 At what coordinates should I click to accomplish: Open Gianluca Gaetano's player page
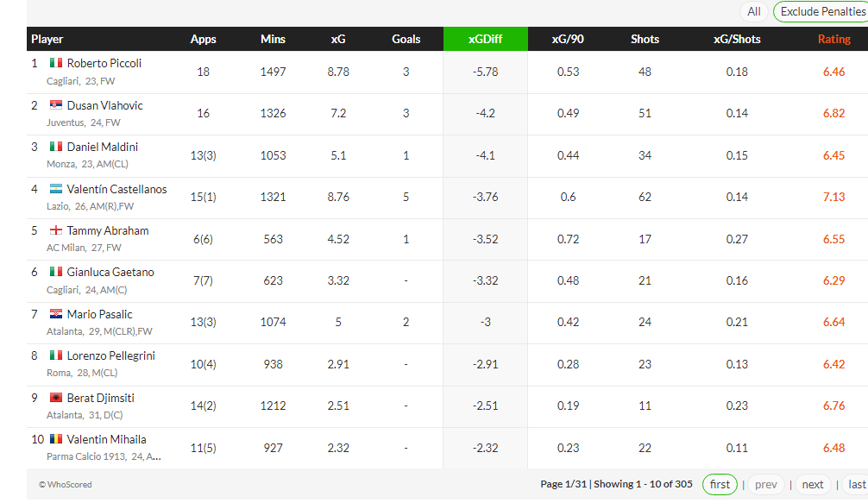[x=110, y=272]
